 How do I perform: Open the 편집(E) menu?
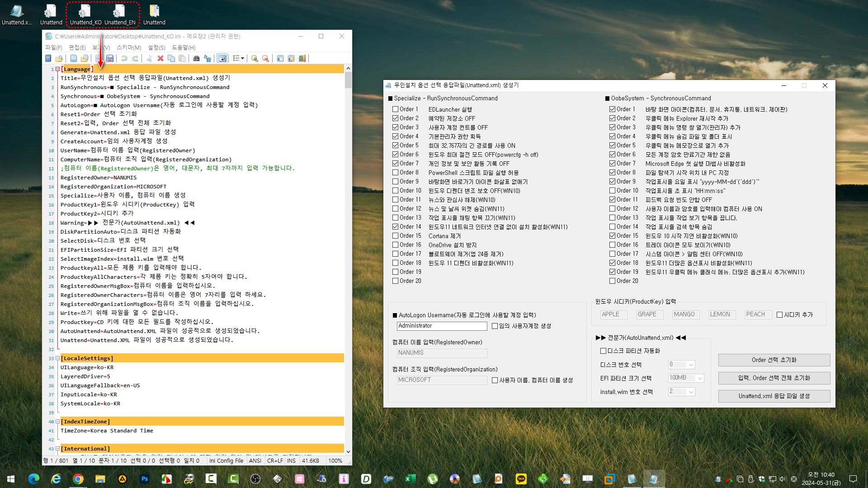pyautogui.click(x=77, y=47)
